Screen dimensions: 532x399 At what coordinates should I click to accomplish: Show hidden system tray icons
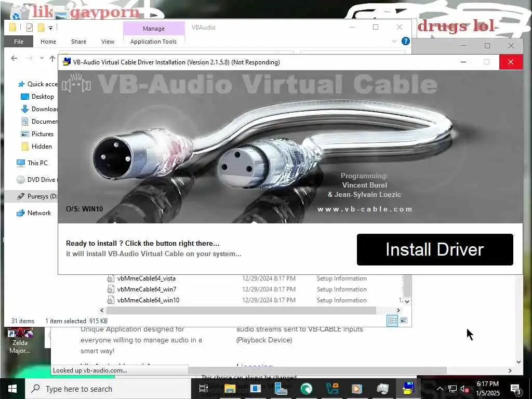tap(440, 389)
